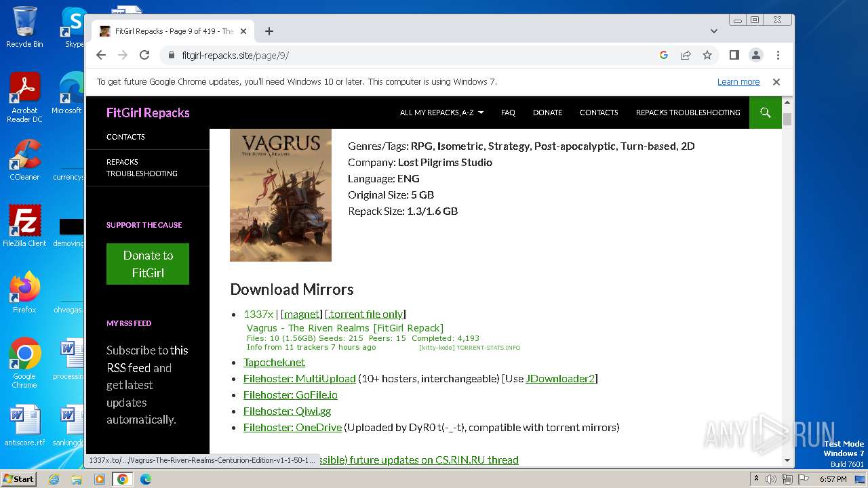Open the tab search chevron
The height and width of the screenshot is (488, 868).
[x=714, y=31]
